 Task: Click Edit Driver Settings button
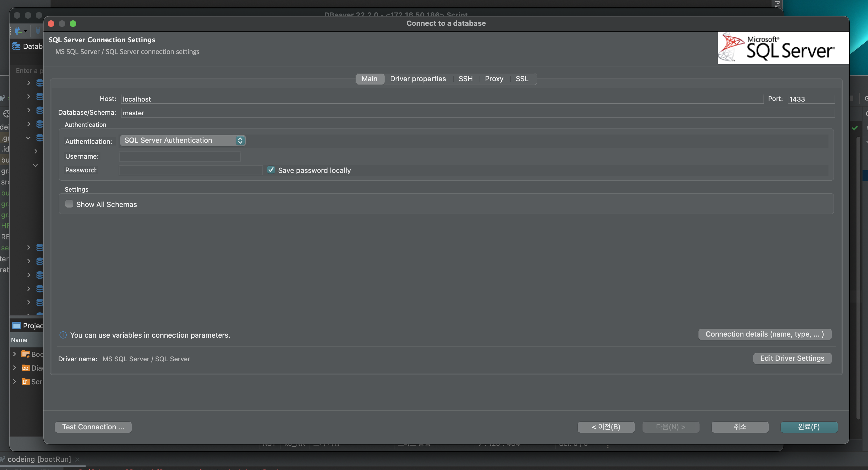pyautogui.click(x=792, y=358)
